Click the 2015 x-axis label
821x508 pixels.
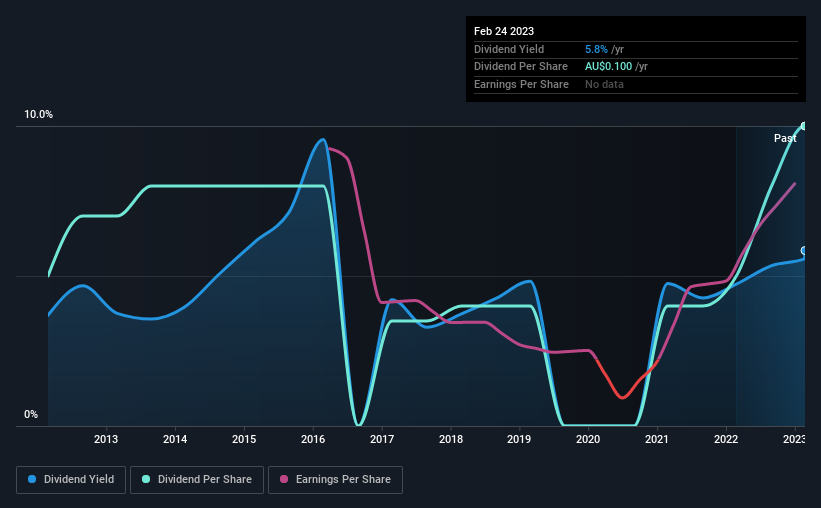[244, 439]
